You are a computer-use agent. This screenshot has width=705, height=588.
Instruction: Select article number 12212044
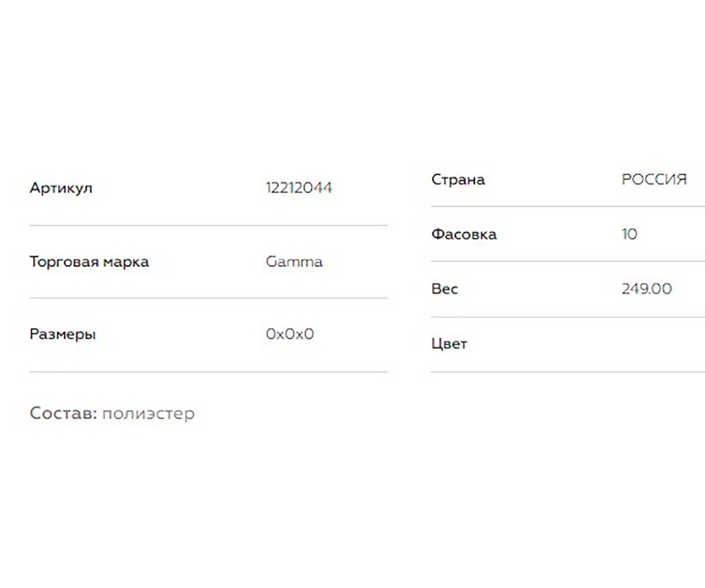[299, 188]
